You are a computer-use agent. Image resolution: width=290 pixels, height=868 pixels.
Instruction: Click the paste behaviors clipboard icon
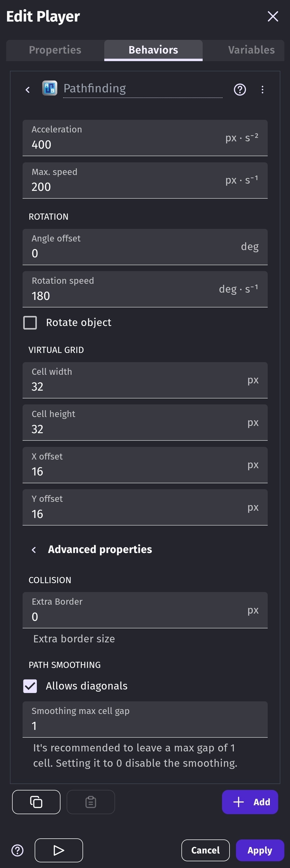click(x=91, y=801)
